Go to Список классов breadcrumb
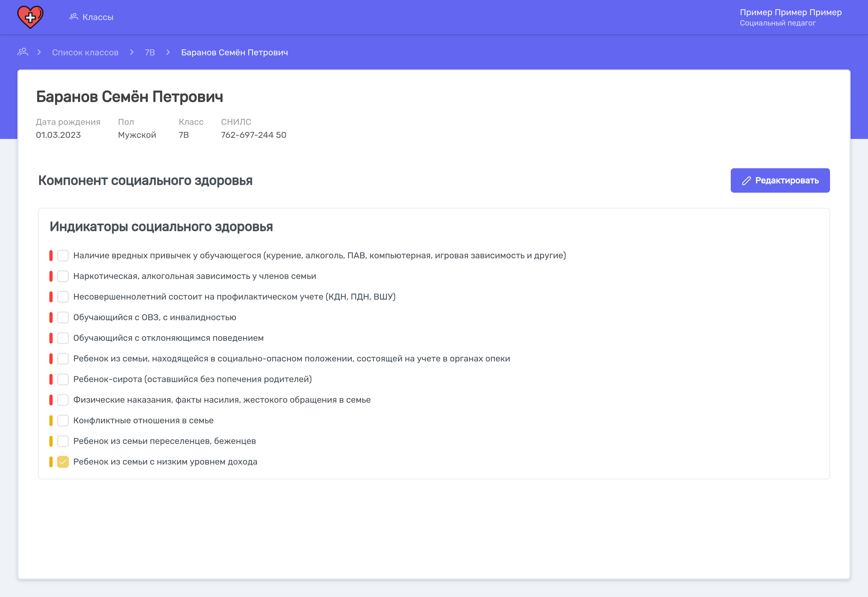Image resolution: width=868 pixels, height=597 pixels. (x=85, y=52)
